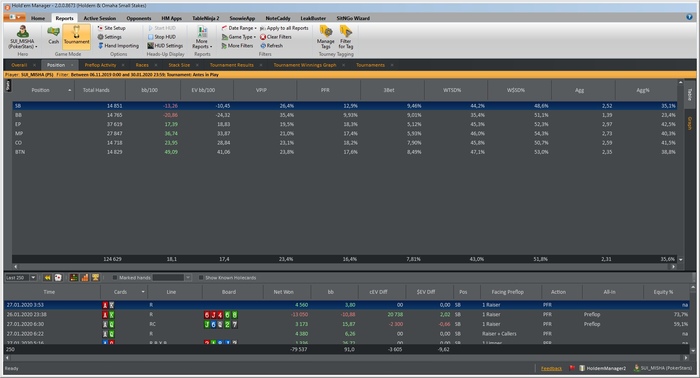Open Manage Tags

(x=325, y=37)
